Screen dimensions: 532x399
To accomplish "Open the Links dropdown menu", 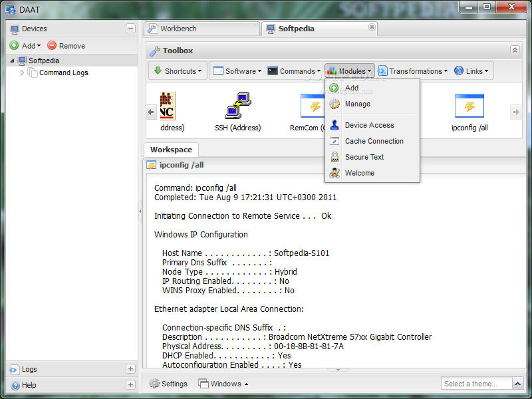I will click(471, 71).
